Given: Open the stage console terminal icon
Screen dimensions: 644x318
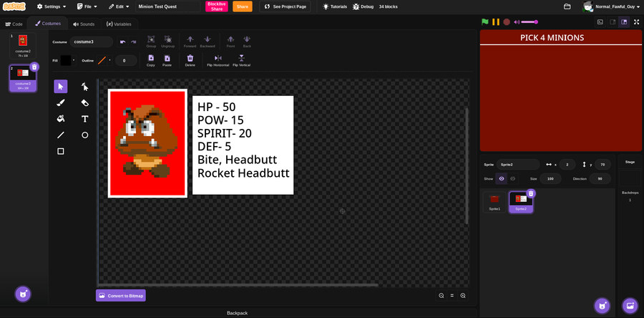Looking at the screenshot, I should point(600,21).
